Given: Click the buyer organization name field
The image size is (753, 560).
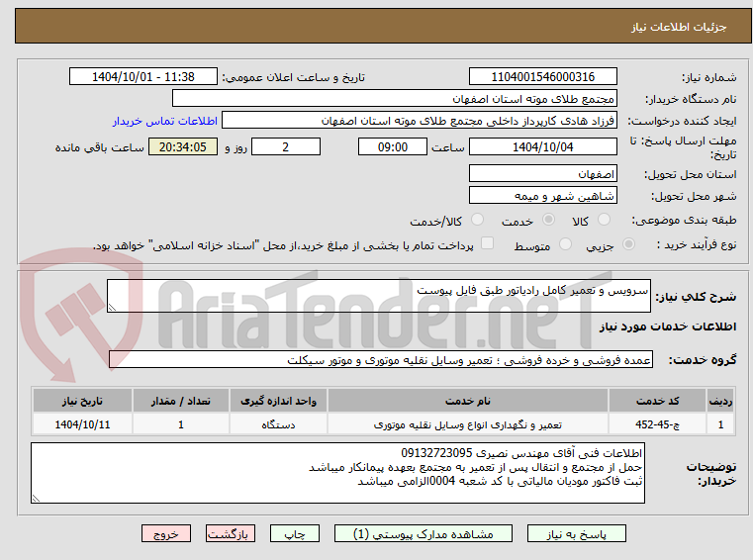Looking at the screenshot, I should coord(394,99).
